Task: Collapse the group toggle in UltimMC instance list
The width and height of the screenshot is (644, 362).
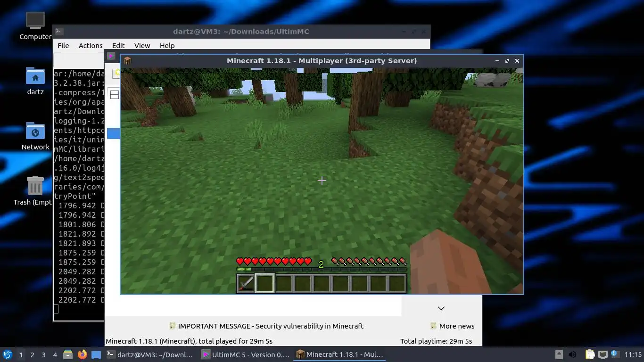Action: 114,95
